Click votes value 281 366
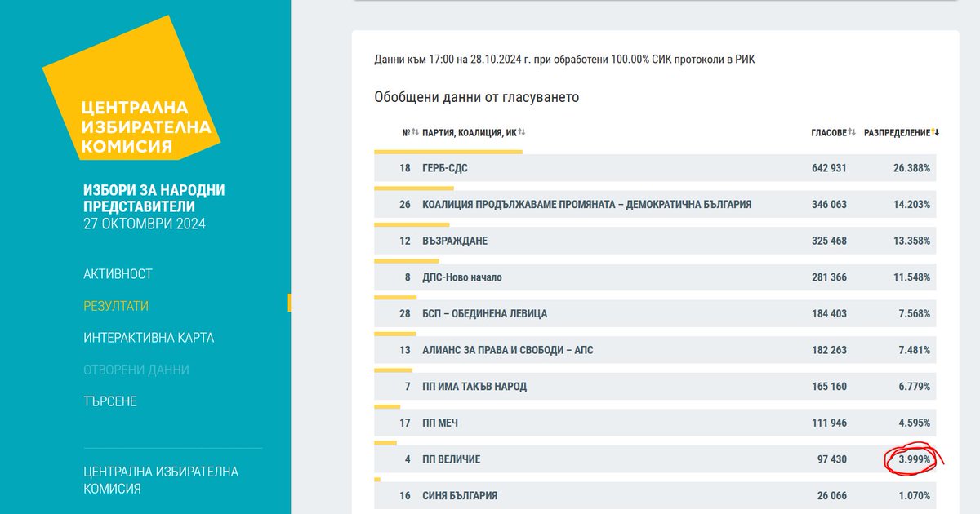Screen dimensions: 980x514 tap(828, 277)
